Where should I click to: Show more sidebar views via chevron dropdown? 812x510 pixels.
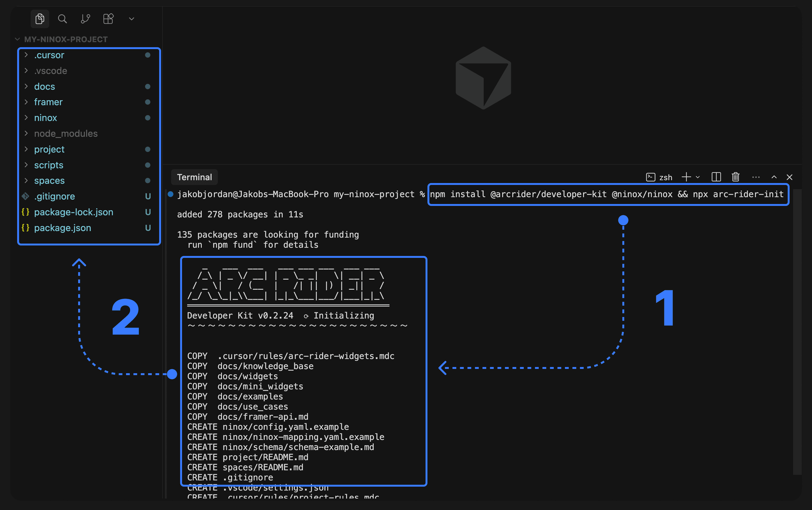coord(132,19)
